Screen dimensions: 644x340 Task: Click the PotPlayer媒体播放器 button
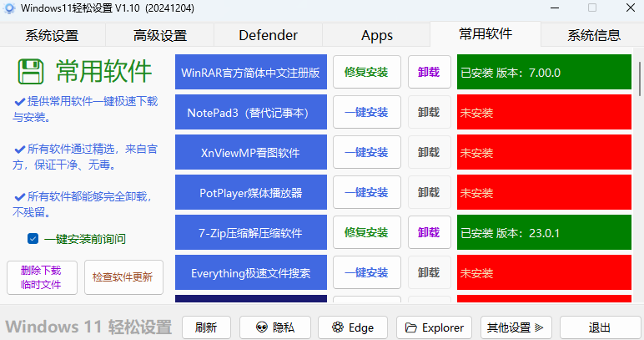(x=251, y=192)
